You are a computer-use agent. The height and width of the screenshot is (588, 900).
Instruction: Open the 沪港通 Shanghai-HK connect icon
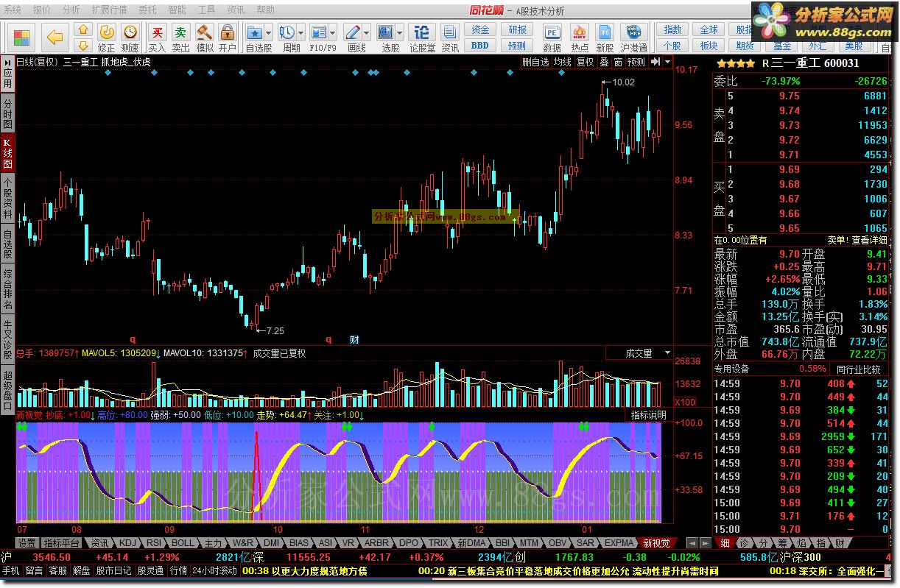633,38
